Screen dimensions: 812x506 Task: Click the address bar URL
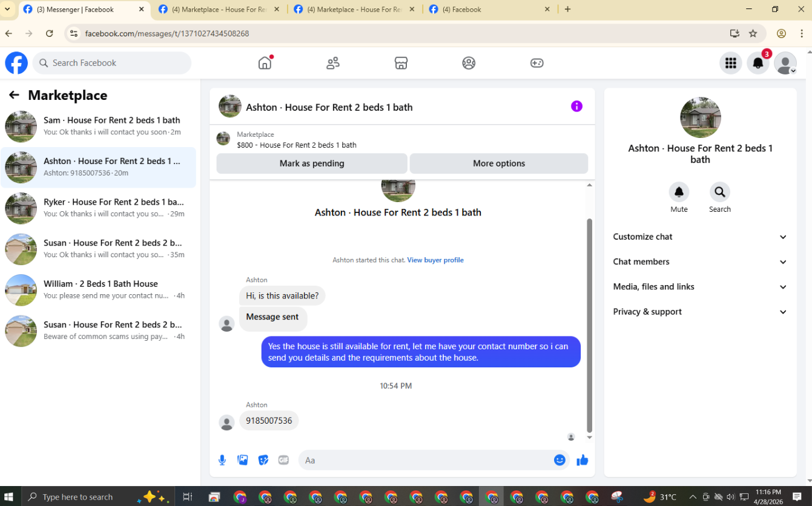(167, 33)
